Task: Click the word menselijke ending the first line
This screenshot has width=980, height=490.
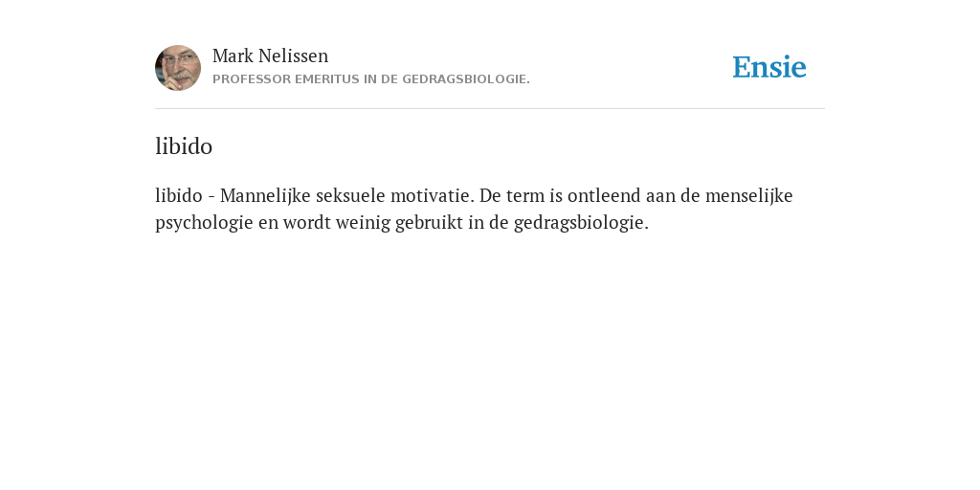Action: coord(748,196)
